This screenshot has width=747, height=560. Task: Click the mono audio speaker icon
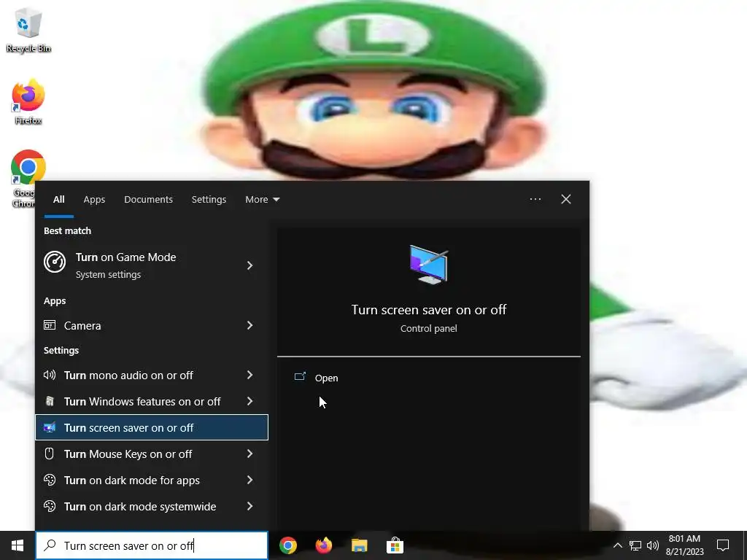pos(50,376)
